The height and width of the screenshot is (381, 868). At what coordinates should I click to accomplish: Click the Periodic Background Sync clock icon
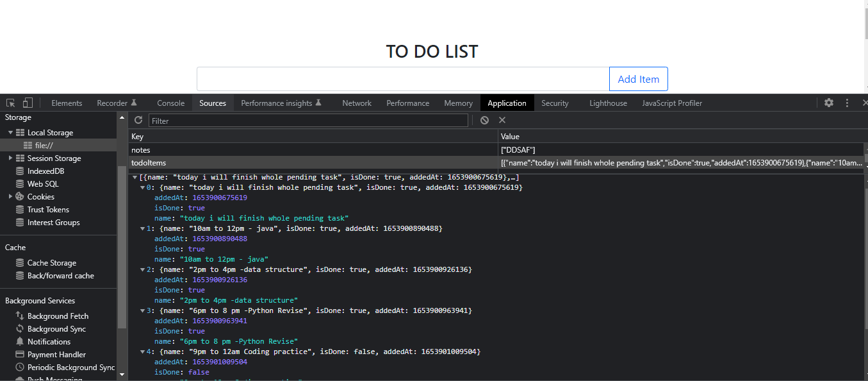point(20,368)
